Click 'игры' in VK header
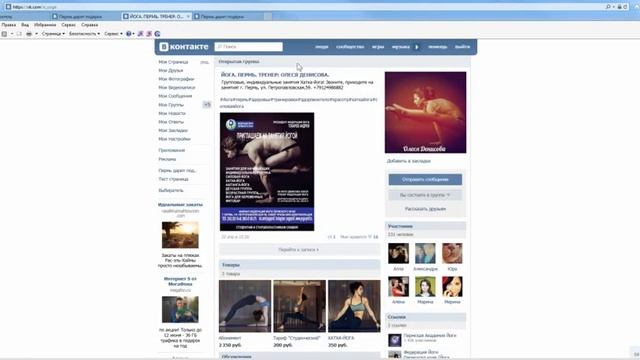This screenshot has width=640, height=360. [378, 47]
